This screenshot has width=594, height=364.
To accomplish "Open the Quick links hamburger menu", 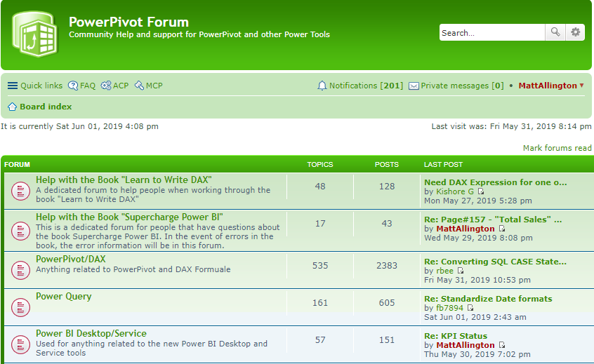I will [35, 86].
